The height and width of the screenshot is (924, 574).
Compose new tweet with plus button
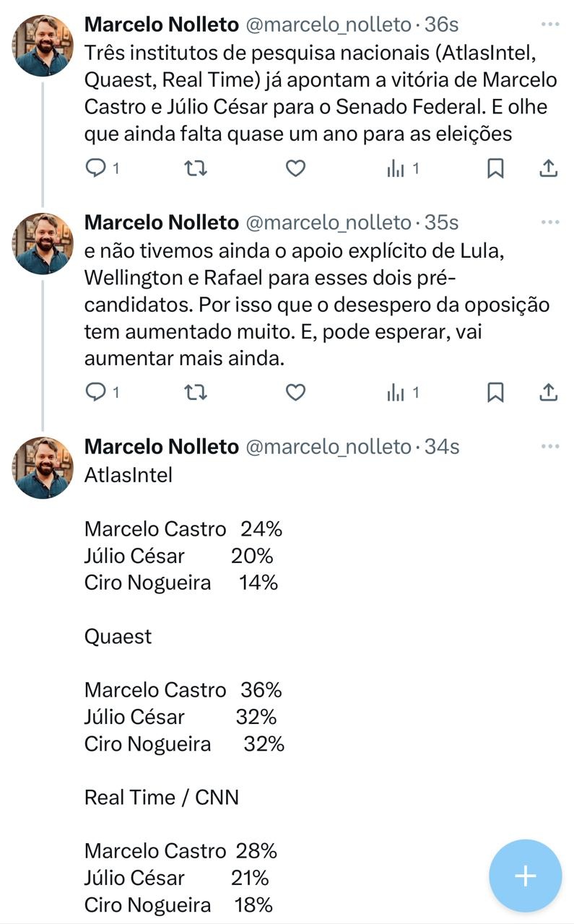[525, 876]
